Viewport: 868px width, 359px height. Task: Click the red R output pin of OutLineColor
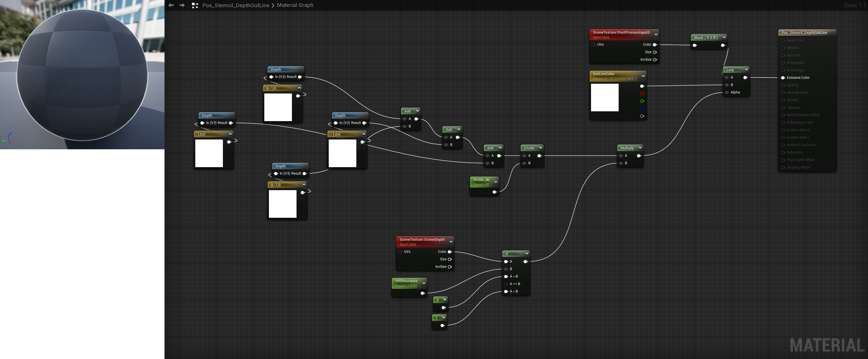642,94
